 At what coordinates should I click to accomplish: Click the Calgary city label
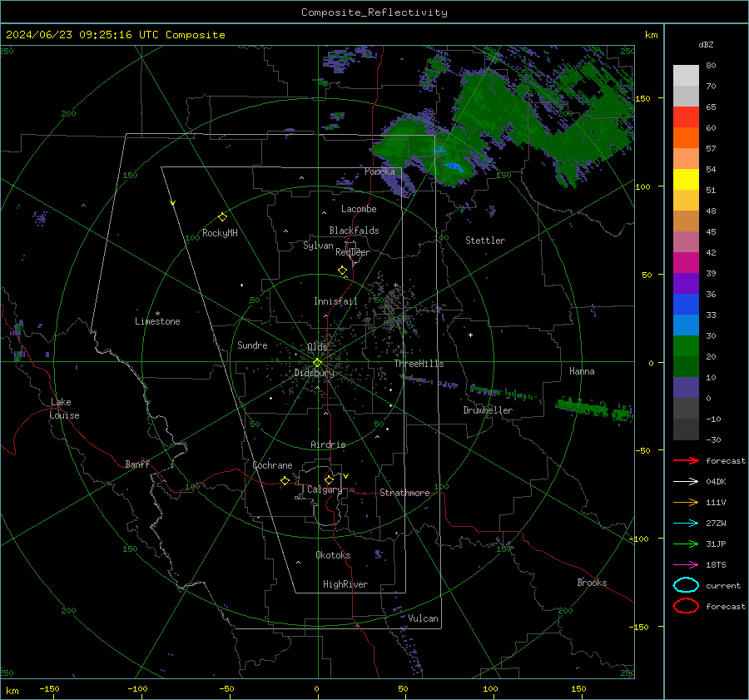pos(325,489)
